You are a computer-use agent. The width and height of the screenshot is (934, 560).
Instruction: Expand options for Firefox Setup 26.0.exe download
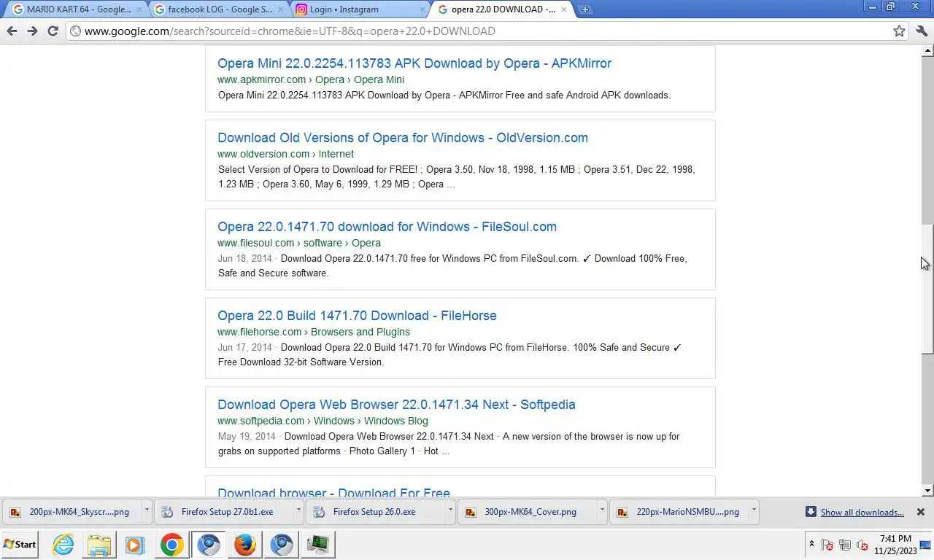450,511
